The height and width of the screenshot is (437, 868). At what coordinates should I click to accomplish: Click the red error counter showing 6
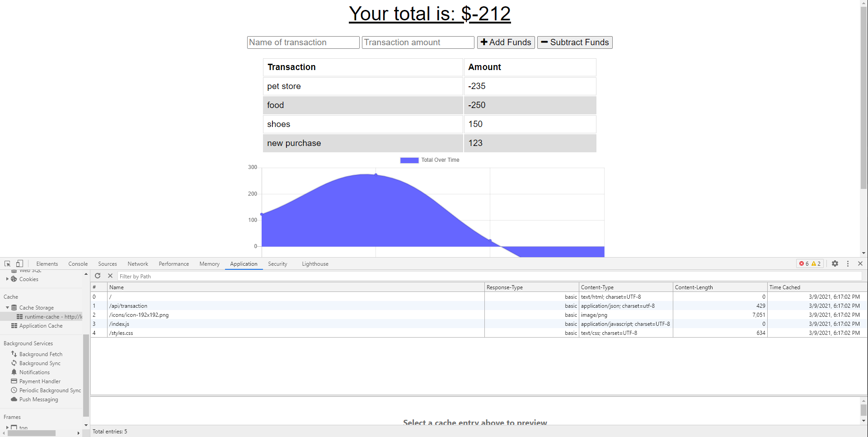pos(803,263)
